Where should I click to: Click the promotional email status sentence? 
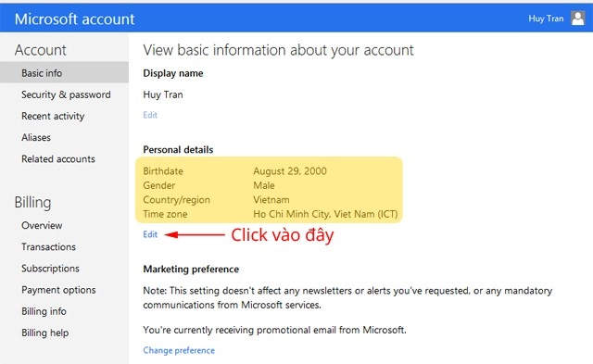274,330
